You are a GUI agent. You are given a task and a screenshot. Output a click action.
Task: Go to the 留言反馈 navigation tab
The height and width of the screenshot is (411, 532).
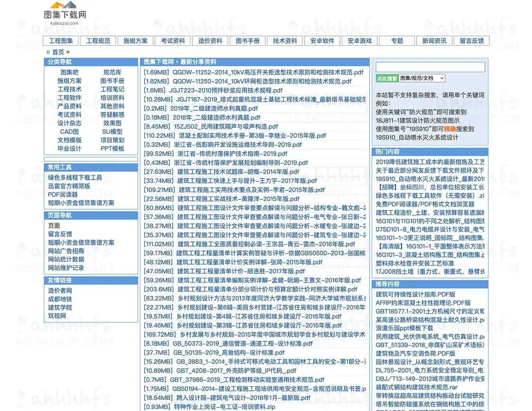tap(471, 41)
